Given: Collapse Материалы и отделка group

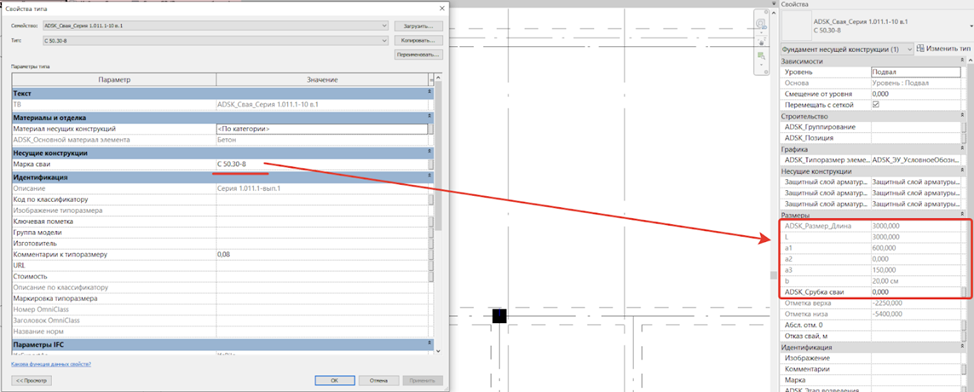Looking at the screenshot, I should (x=429, y=117).
